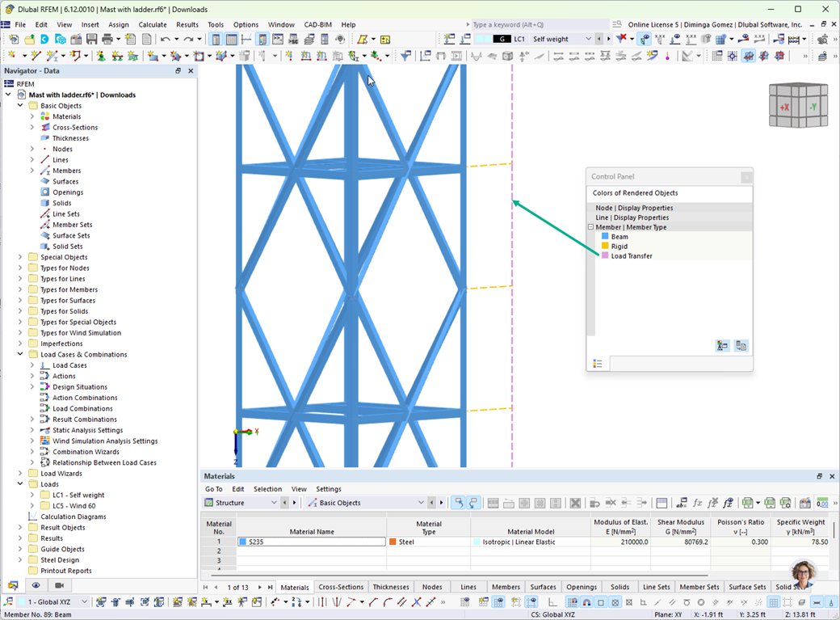
Task: Click the Print icon in the toolbar
Action: coord(107,40)
